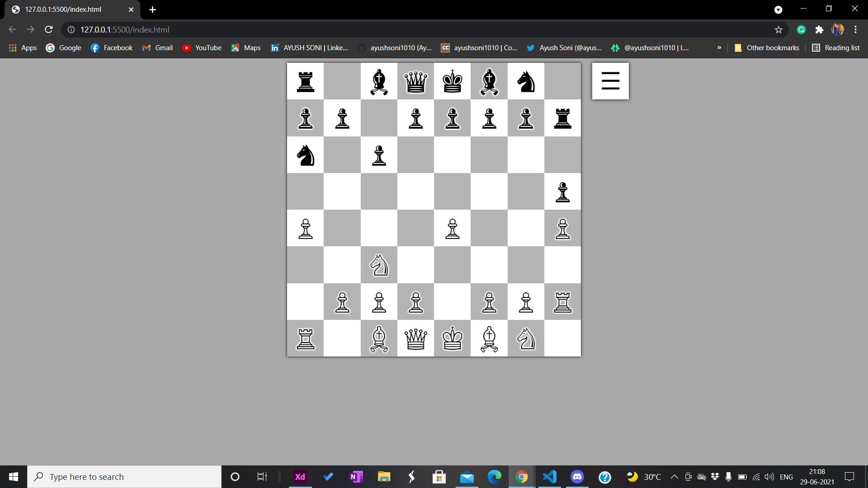Open a new browser tab
The width and height of the screenshot is (868, 488).
152,9
